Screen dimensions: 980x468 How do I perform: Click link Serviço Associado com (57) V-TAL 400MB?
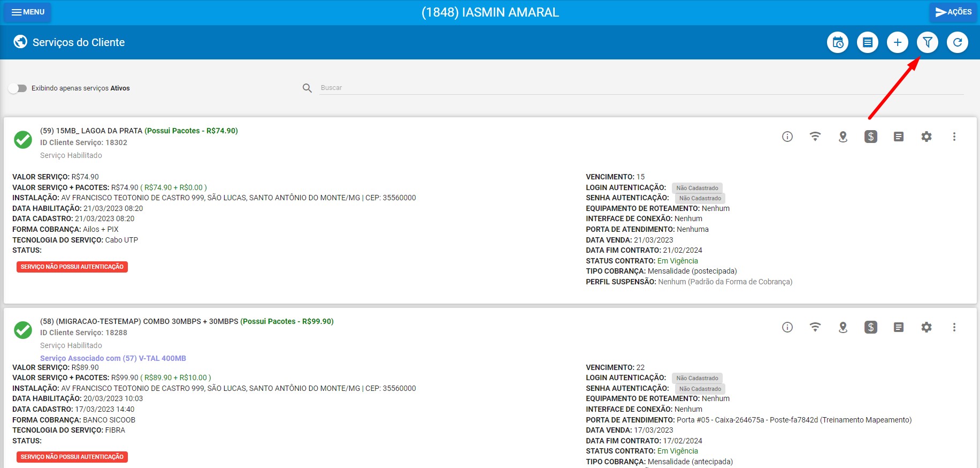point(113,358)
